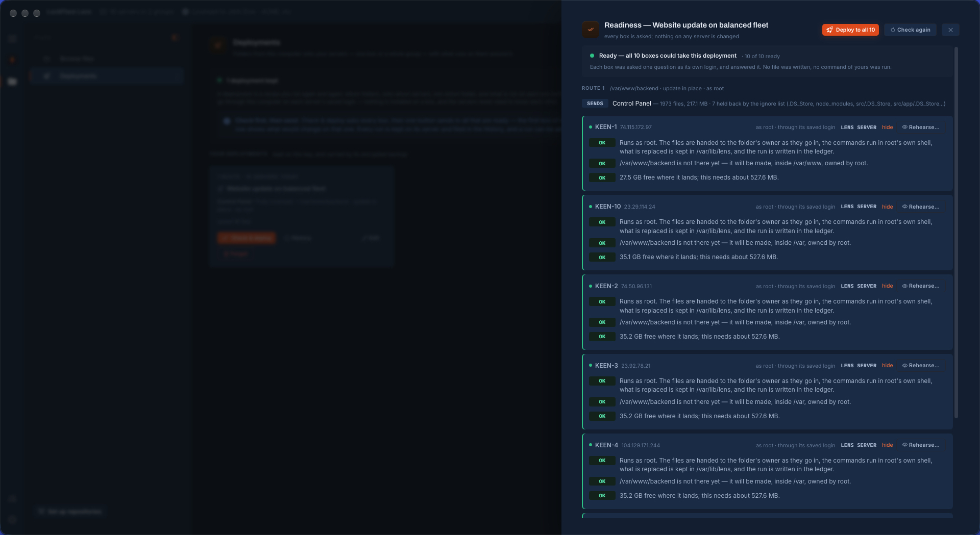This screenshot has width=980, height=535.
Task: Click the KEEN-4 status dot
Action: click(x=591, y=445)
